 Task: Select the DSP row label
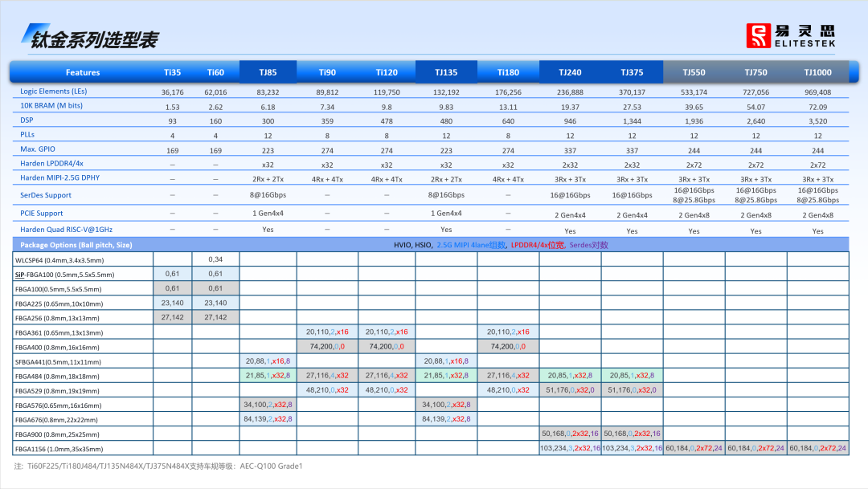pos(27,120)
